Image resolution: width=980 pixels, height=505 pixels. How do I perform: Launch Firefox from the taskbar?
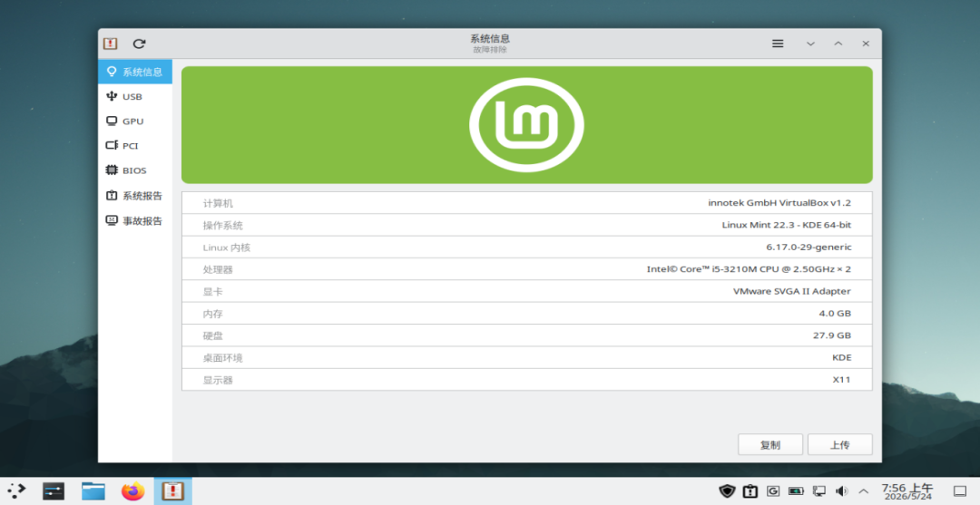pyautogui.click(x=132, y=491)
